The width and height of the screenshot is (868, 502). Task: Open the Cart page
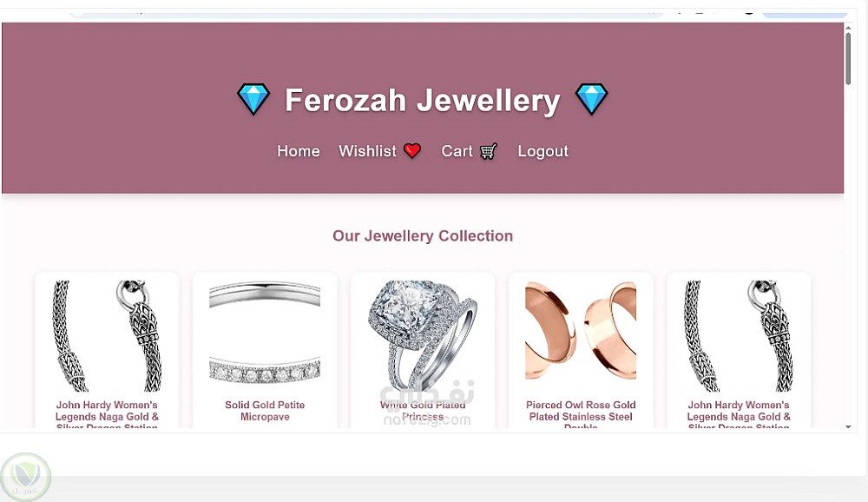tap(457, 151)
